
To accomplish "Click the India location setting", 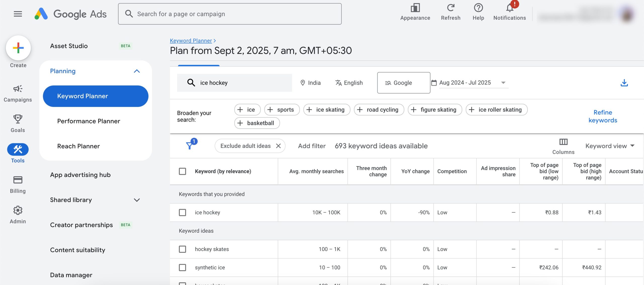I will click(x=310, y=83).
